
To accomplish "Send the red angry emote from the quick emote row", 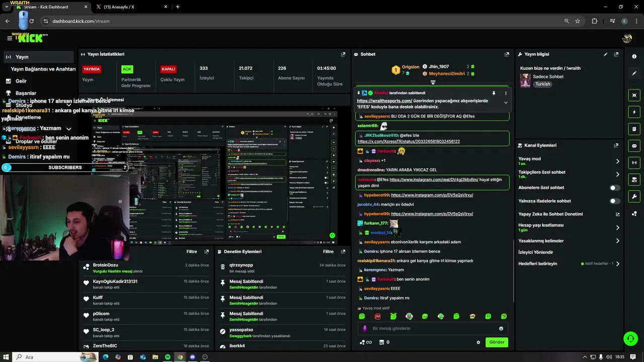I will click(x=378, y=316).
